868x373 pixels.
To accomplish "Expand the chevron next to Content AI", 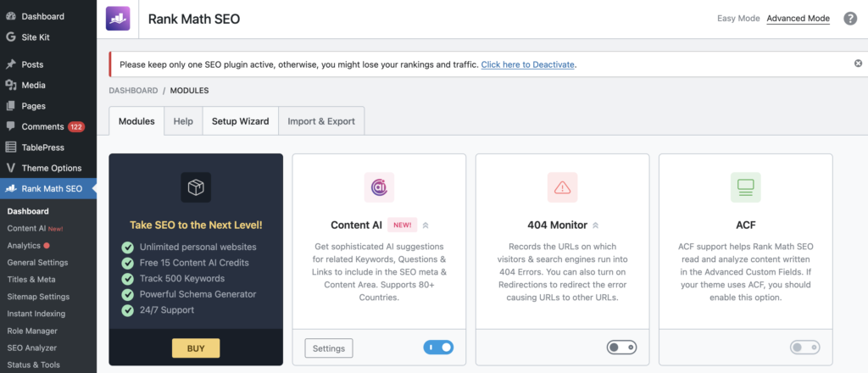I will [426, 225].
